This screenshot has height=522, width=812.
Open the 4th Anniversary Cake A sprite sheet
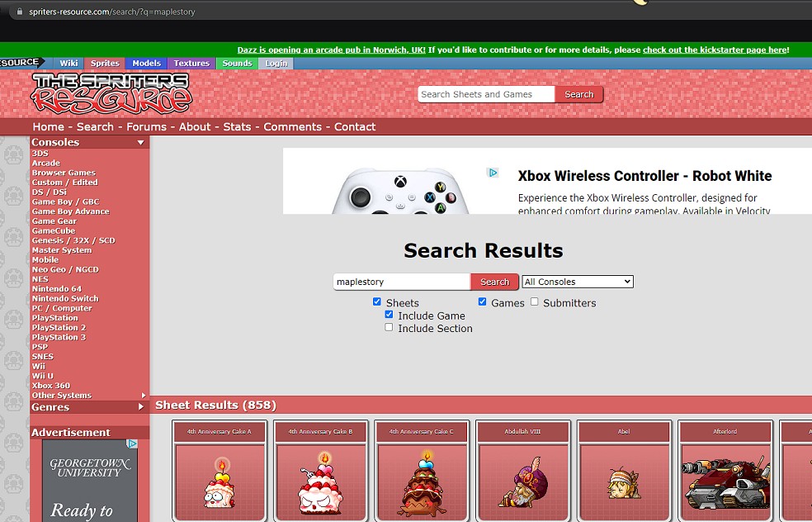(219, 470)
